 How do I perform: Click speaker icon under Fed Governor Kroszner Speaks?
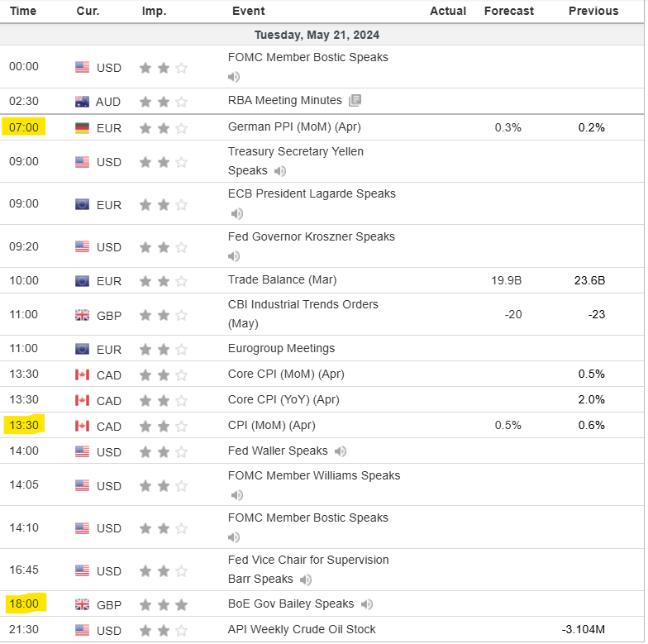click(237, 256)
